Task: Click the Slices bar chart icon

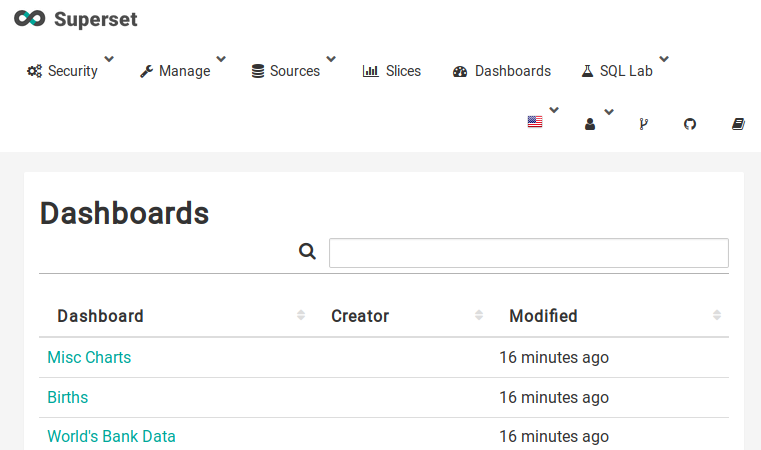Action: tap(370, 71)
